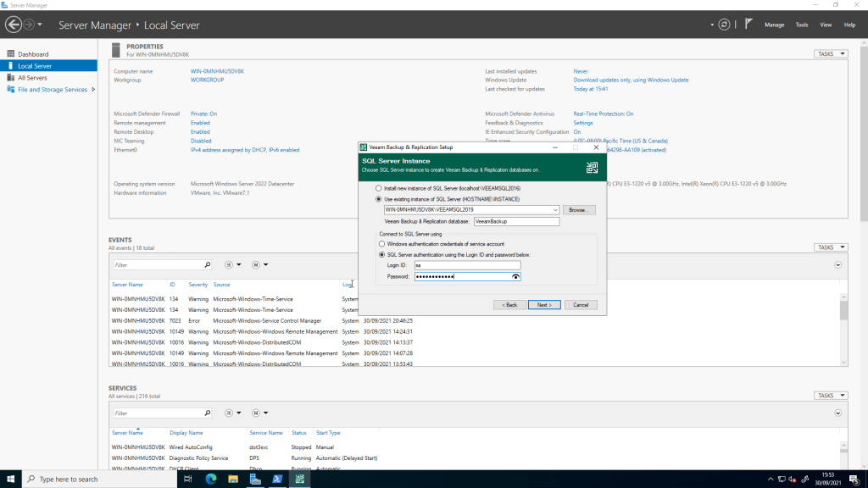The height and width of the screenshot is (488, 868).
Task: Click the Windows Start button
Action: point(11,480)
